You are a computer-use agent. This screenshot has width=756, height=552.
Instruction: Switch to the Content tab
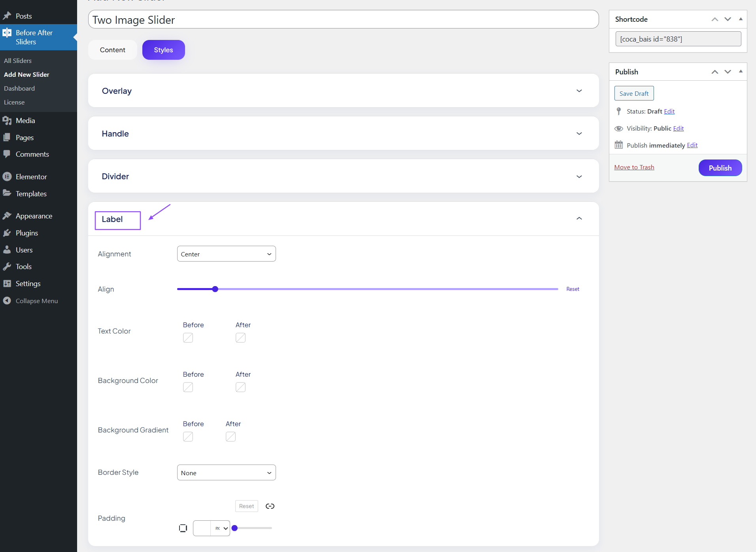pos(113,50)
